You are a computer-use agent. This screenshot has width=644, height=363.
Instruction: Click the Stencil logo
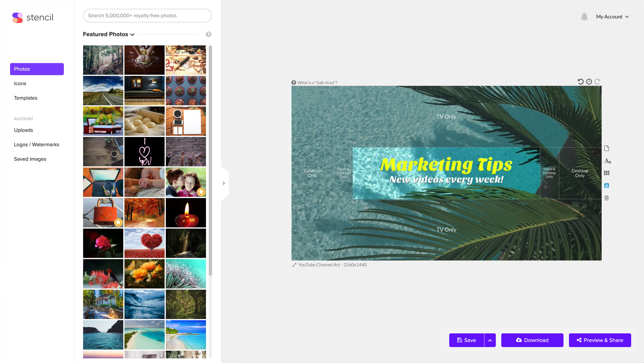(33, 17)
